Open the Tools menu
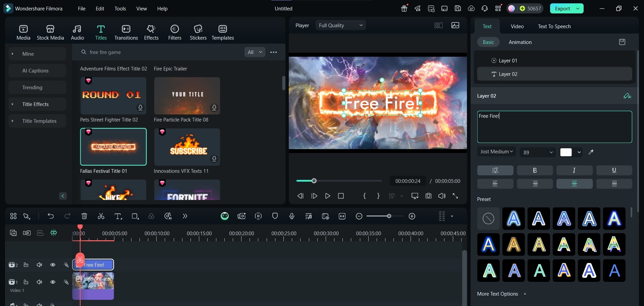Screen dimensions: 644x306 [x=120, y=9]
